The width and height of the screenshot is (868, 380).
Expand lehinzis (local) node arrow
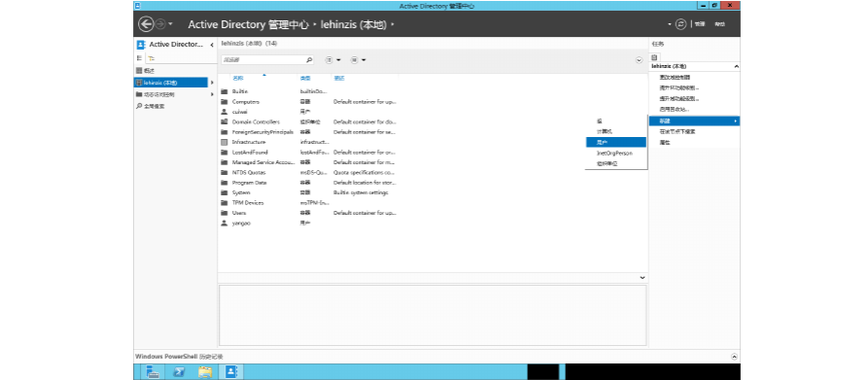[212, 83]
